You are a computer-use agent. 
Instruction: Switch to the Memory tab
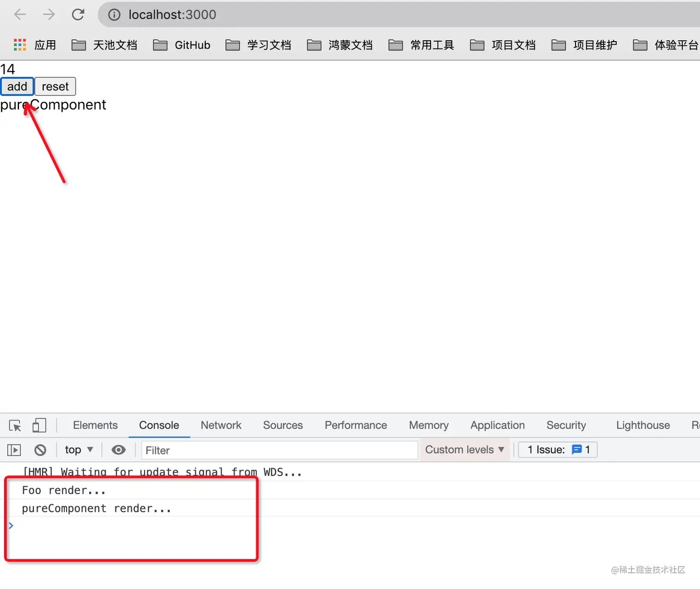click(429, 425)
